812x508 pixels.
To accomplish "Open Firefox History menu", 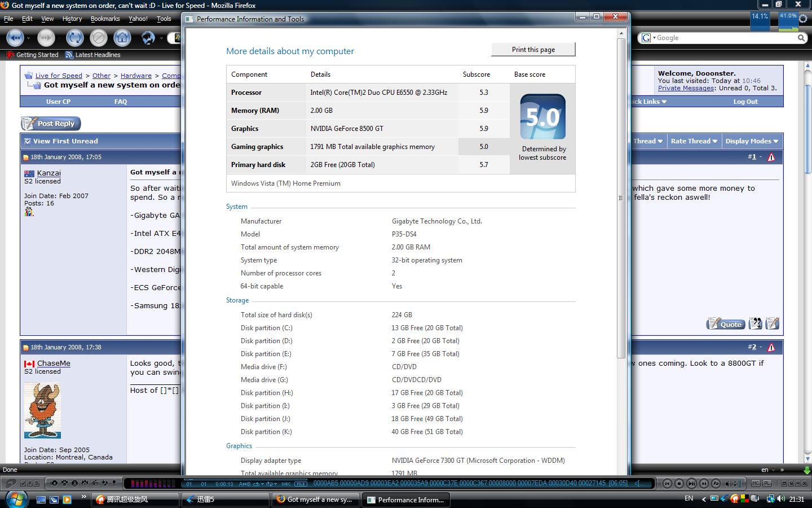I will tap(72, 19).
